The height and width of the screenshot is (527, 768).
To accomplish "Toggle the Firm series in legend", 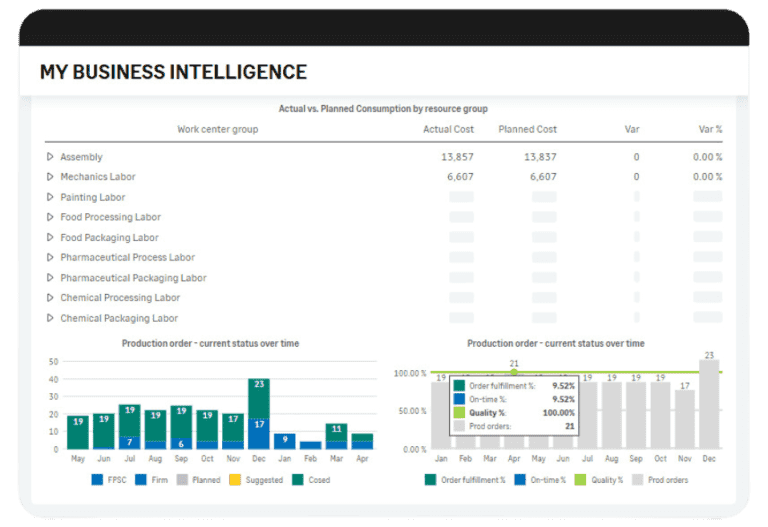I will (x=141, y=480).
